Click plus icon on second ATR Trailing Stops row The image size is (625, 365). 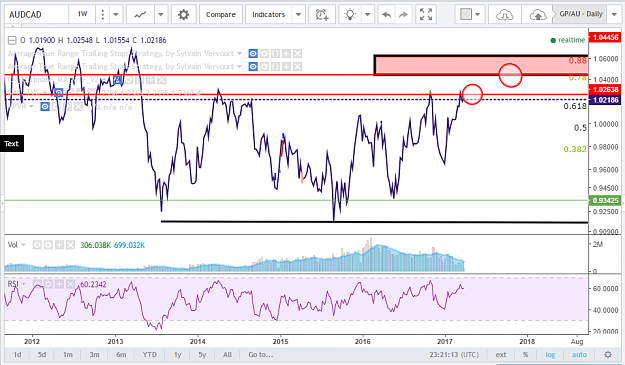(x=287, y=67)
